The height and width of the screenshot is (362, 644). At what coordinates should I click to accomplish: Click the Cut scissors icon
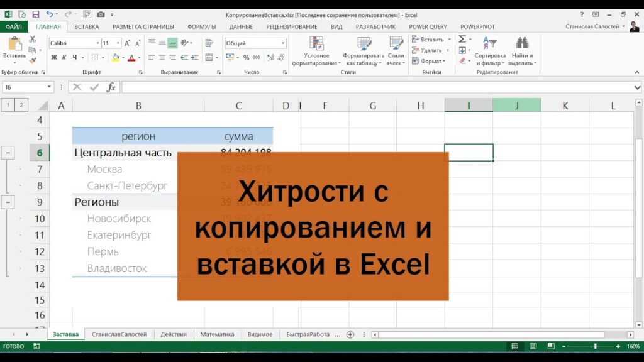tap(32, 40)
